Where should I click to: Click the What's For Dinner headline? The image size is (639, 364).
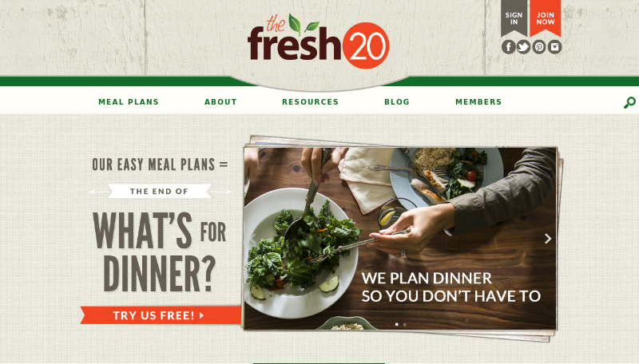click(159, 251)
